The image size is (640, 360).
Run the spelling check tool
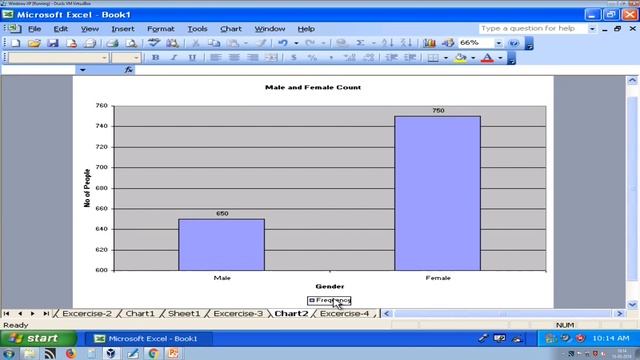pyautogui.click(x=153, y=43)
